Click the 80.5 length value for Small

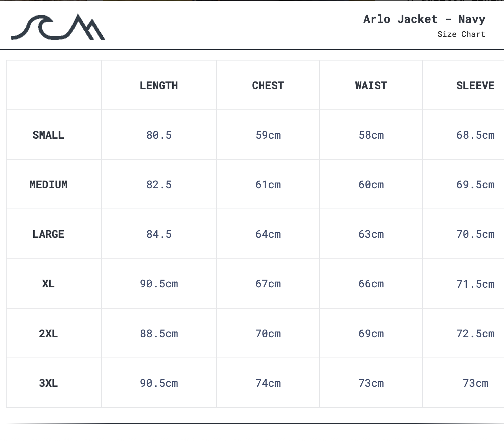159,135
